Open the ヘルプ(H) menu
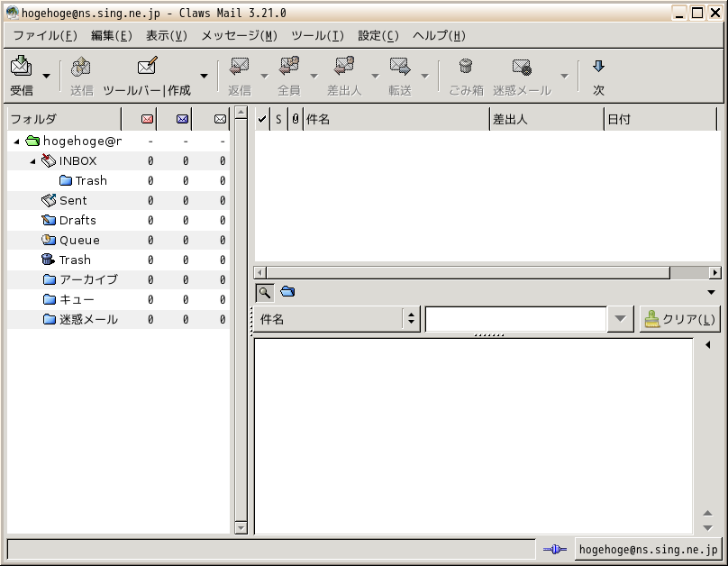The height and width of the screenshot is (566, 728). [x=439, y=36]
